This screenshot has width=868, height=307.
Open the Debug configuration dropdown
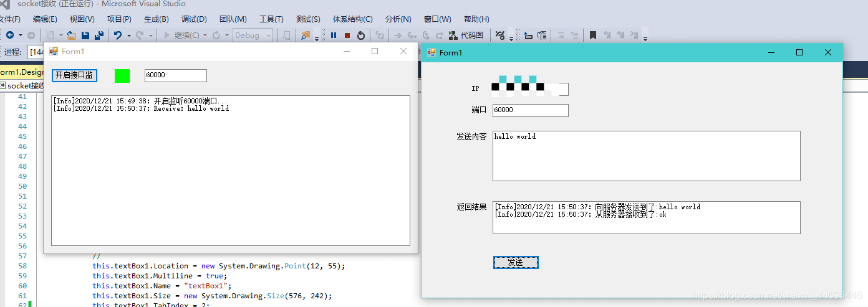pos(253,35)
